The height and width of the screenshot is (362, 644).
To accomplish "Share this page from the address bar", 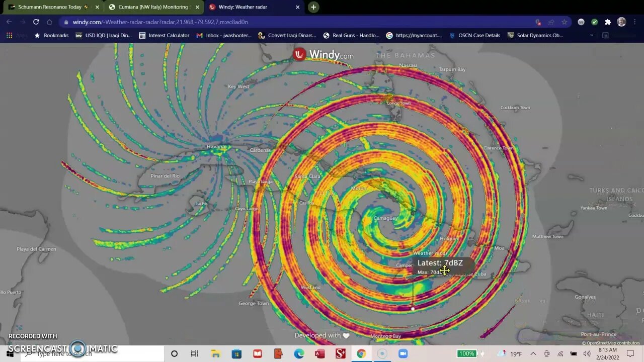I will 551,22.
